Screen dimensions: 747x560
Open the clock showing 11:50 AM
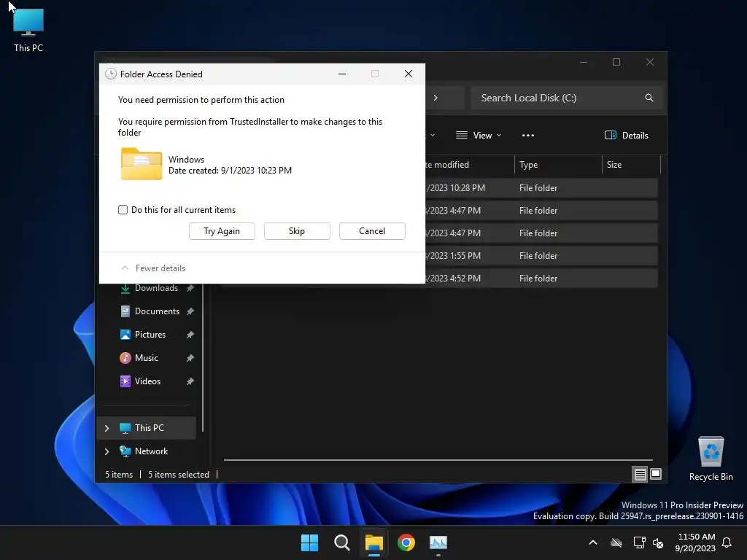695,542
